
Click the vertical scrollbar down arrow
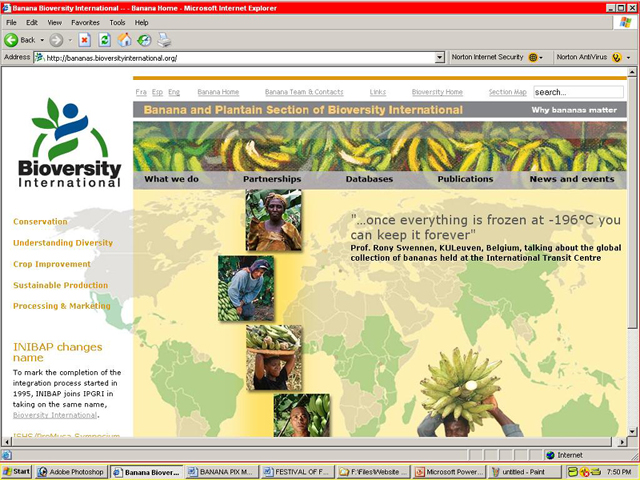[x=632, y=431]
